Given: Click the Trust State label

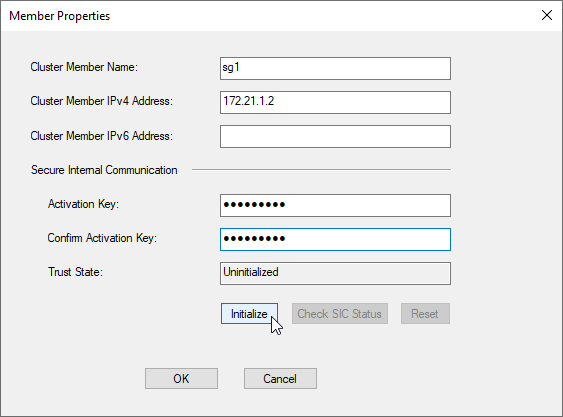Looking at the screenshot, I should pos(75,272).
